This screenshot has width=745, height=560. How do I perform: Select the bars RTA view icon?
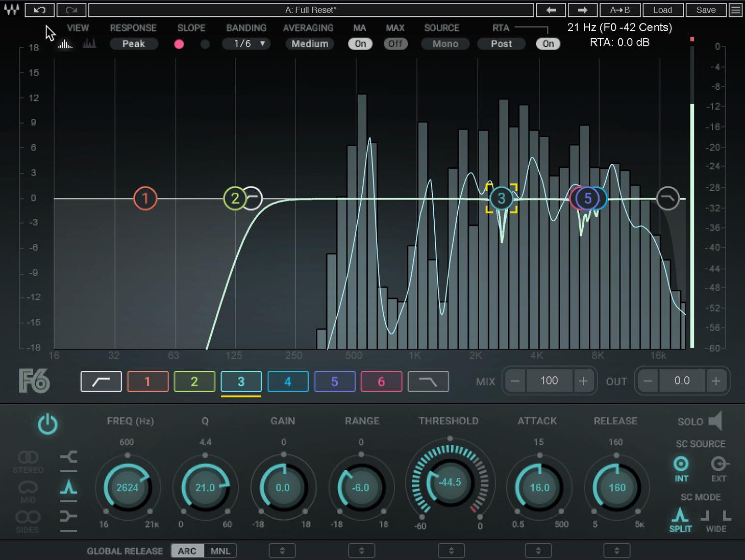point(65,44)
